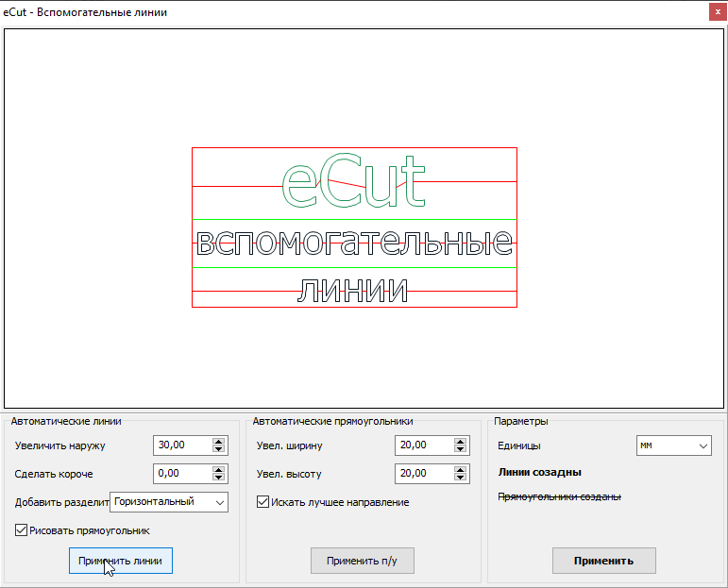Viewport: 728px width, 588px height.
Task: Decrease the Сделать короче value with down arrow
Action: pos(219,478)
